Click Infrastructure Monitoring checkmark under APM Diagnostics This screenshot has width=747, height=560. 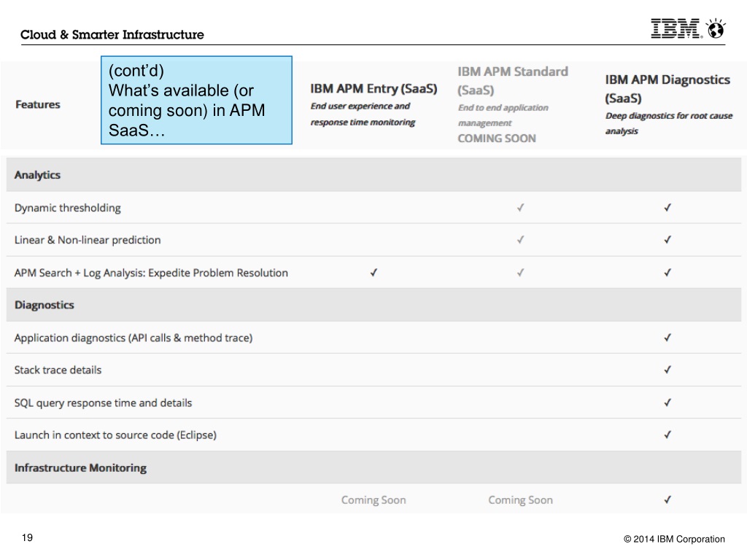tap(667, 499)
